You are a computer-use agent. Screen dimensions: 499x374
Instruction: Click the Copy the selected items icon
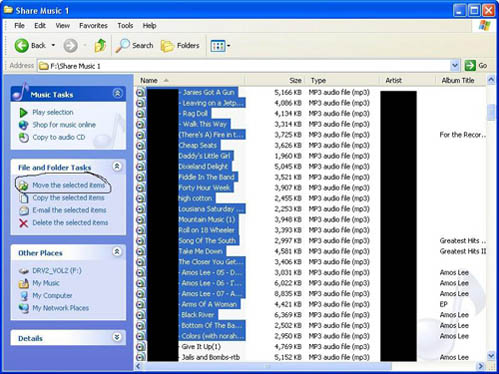[23, 198]
